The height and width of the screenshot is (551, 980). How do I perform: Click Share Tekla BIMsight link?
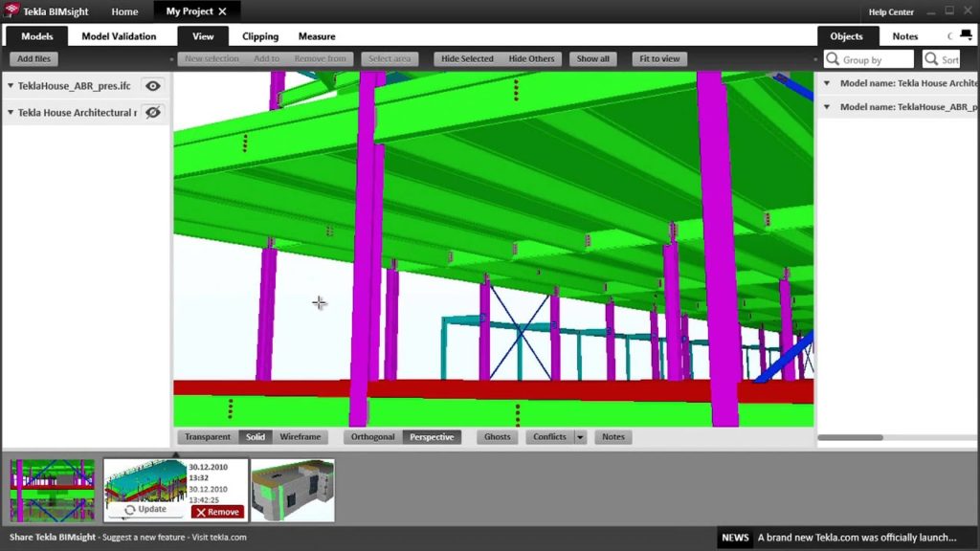tap(53, 538)
